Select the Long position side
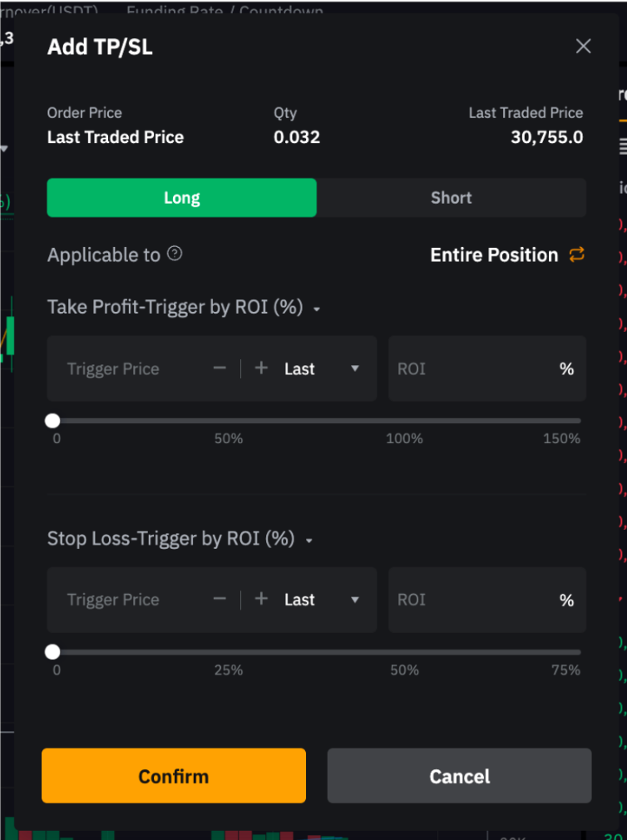This screenshot has height=840, width=627. [x=181, y=198]
